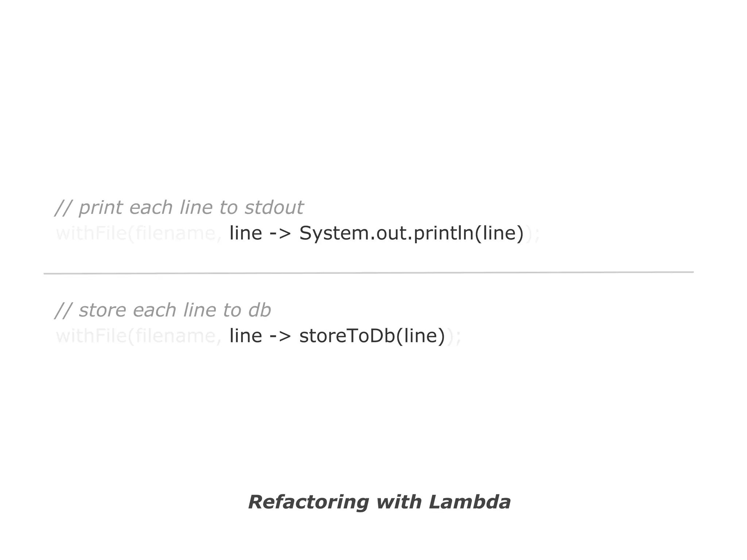Click the lambda parameter "line" in second snippet
Viewport: 747px width, 560px height.
tap(245, 336)
